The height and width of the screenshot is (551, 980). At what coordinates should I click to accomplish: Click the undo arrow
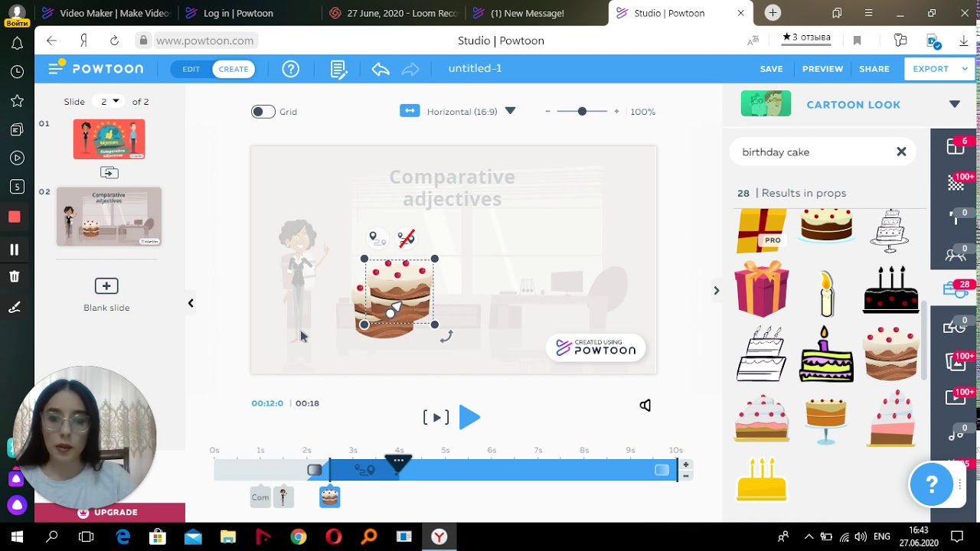click(x=381, y=70)
